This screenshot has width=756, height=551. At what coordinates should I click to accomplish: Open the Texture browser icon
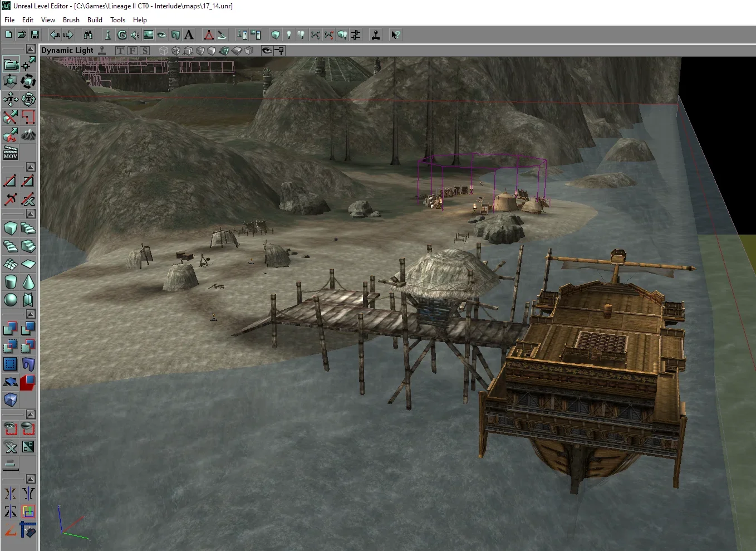pyautogui.click(x=149, y=35)
